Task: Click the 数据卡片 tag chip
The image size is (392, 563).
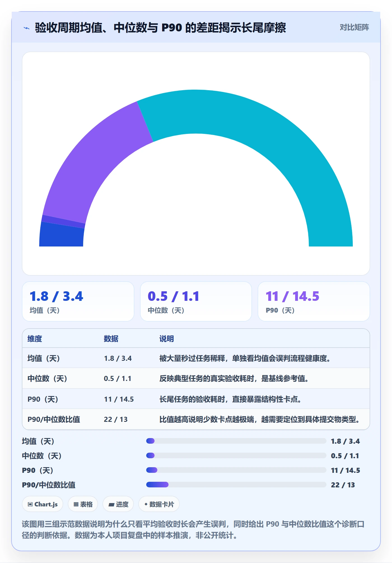Action: point(159,504)
